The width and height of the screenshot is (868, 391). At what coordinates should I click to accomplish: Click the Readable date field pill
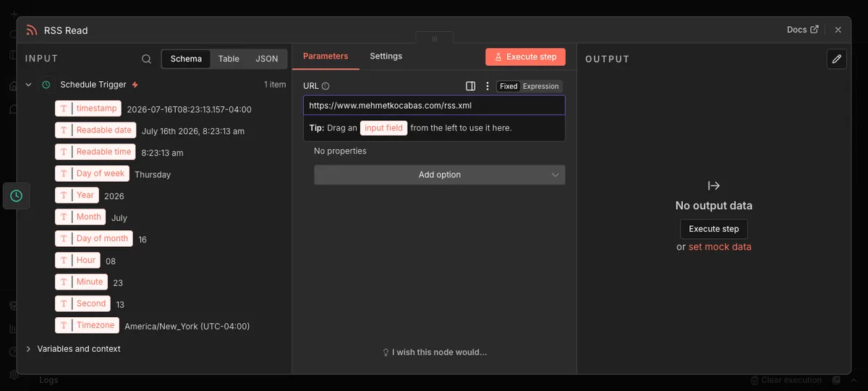coord(95,130)
